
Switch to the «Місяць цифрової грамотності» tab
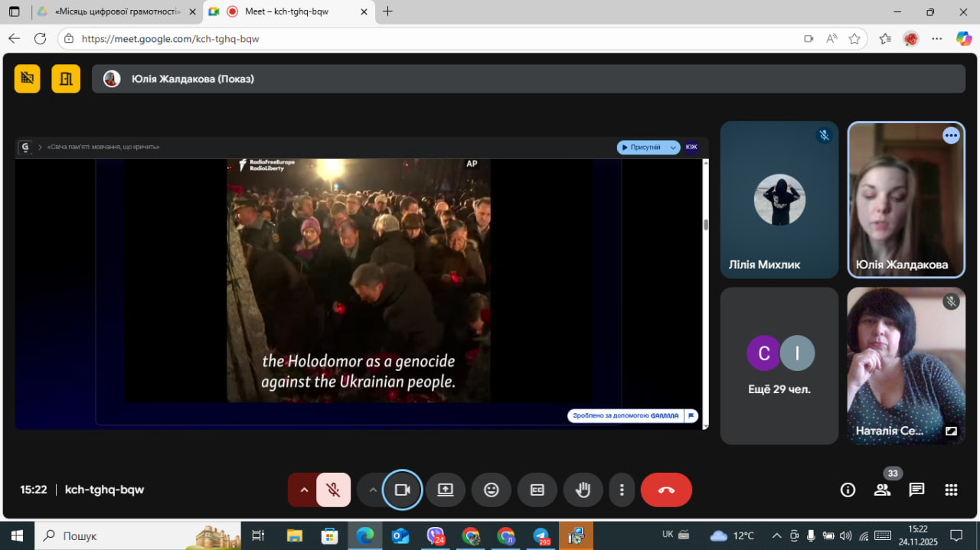tap(115, 11)
